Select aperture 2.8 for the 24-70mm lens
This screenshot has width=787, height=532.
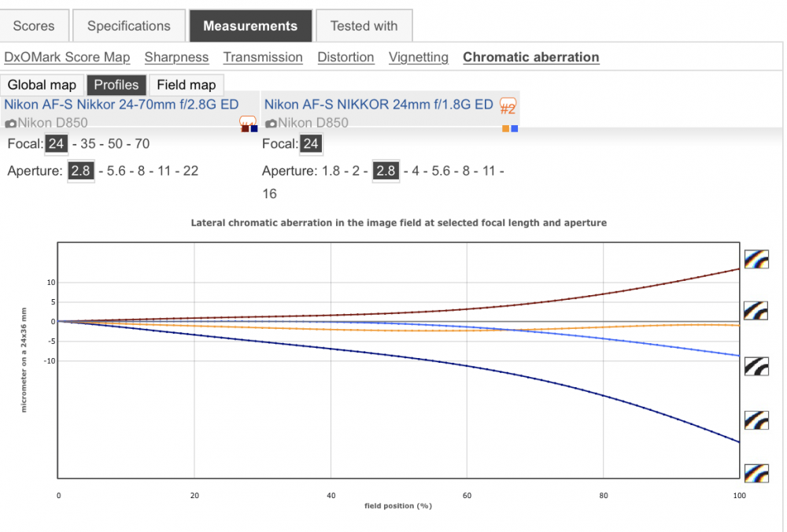(81, 171)
